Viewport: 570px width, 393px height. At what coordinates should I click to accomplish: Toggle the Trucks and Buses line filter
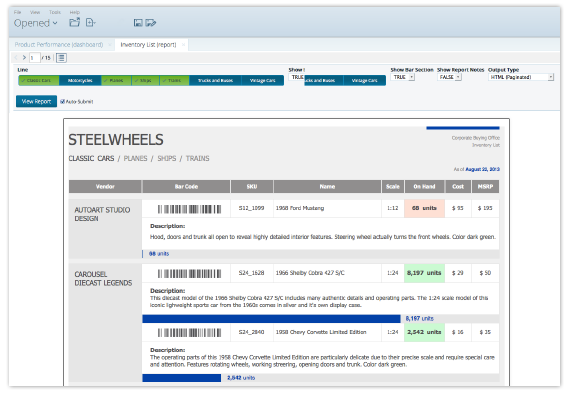(215, 80)
